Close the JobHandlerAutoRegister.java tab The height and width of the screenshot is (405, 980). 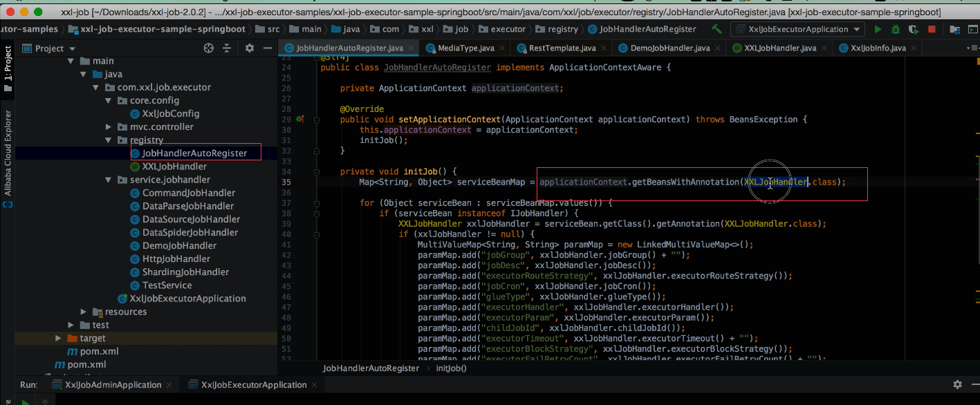coord(412,48)
